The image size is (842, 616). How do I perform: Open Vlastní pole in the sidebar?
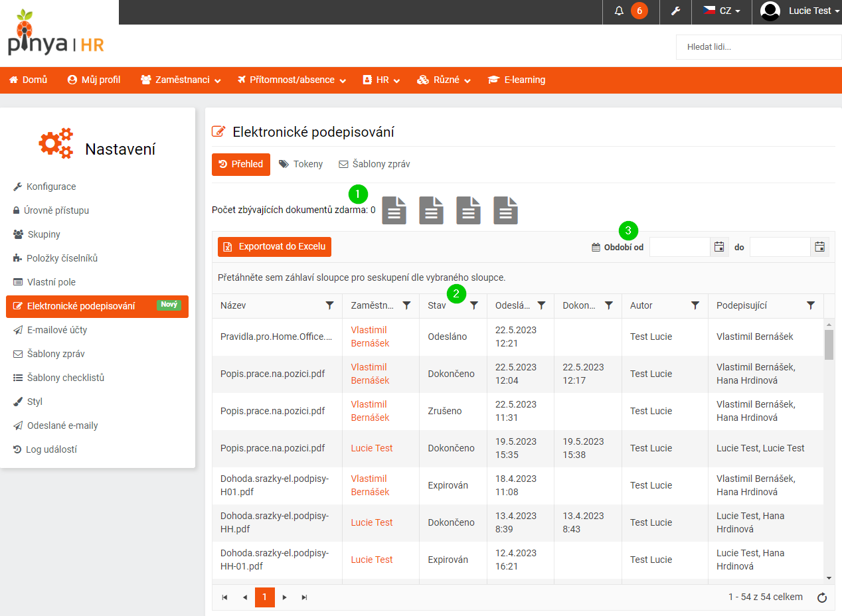44,282
